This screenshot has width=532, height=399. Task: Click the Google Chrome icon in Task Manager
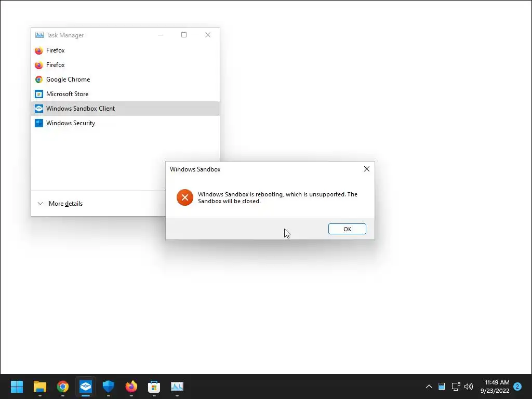[39, 79]
